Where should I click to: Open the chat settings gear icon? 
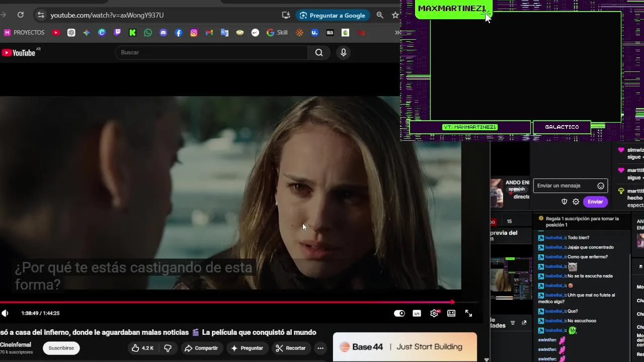[x=576, y=202]
